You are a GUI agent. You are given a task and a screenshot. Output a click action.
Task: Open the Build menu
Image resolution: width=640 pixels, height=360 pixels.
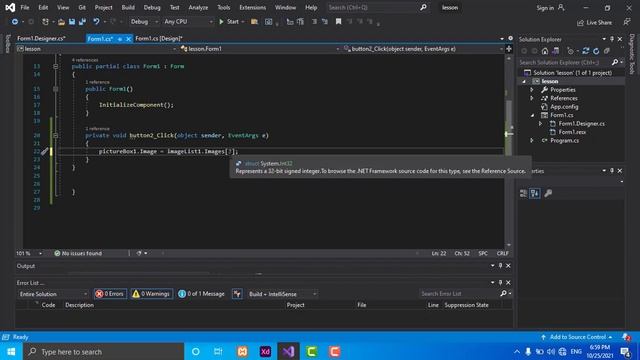click(128, 7)
